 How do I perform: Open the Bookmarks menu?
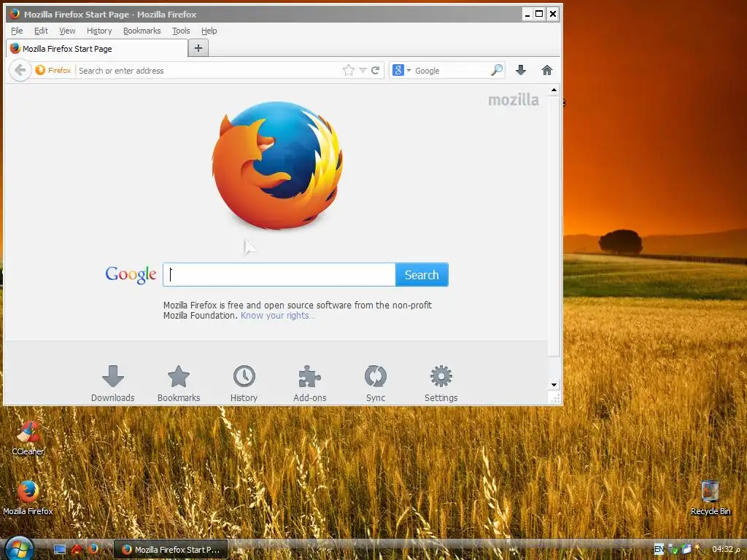click(142, 31)
